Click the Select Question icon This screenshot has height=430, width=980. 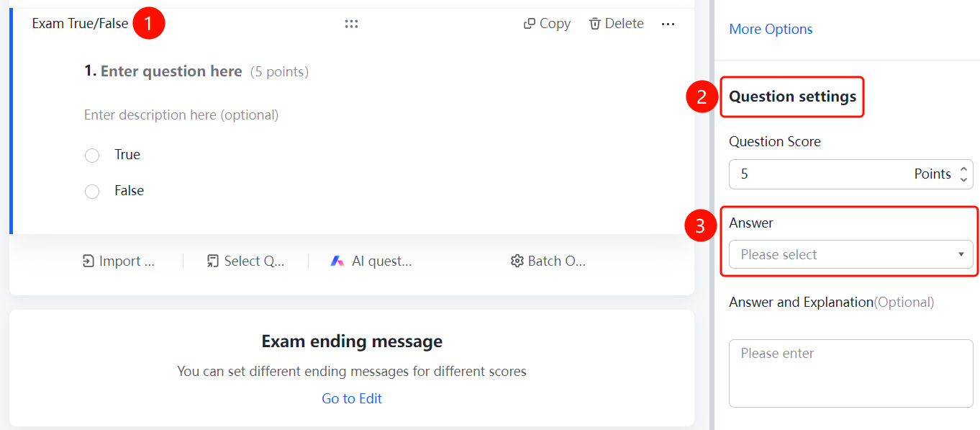[213, 261]
